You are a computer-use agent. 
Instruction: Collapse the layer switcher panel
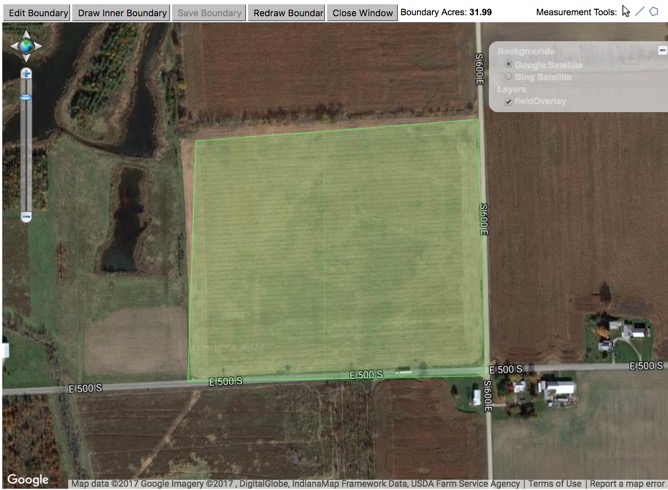[661, 50]
